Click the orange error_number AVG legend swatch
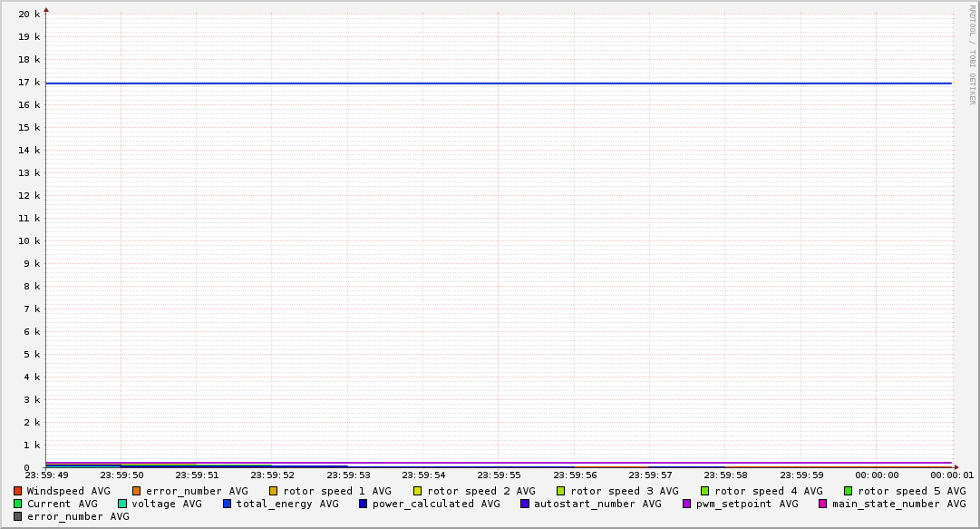The width and height of the screenshot is (980, 529). pos(137,491)
